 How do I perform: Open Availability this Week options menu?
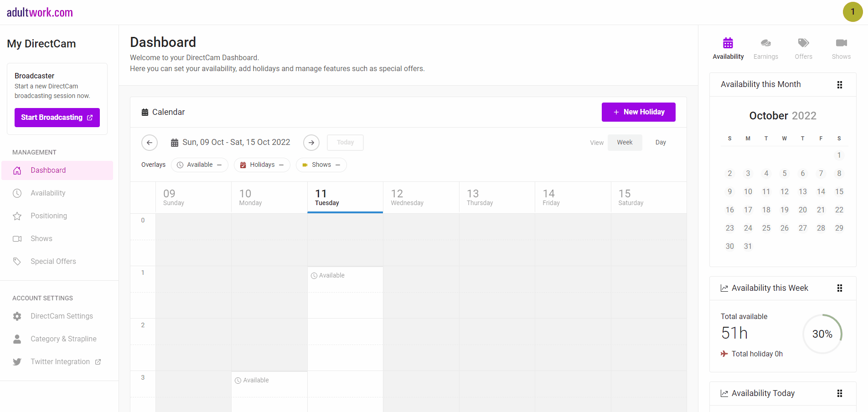click(x=840, y=288)
